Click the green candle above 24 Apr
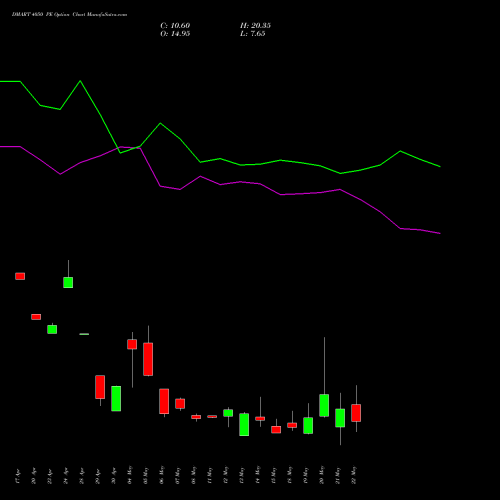The height and width of the screenshot is (500, 500). tap(68, 282)
